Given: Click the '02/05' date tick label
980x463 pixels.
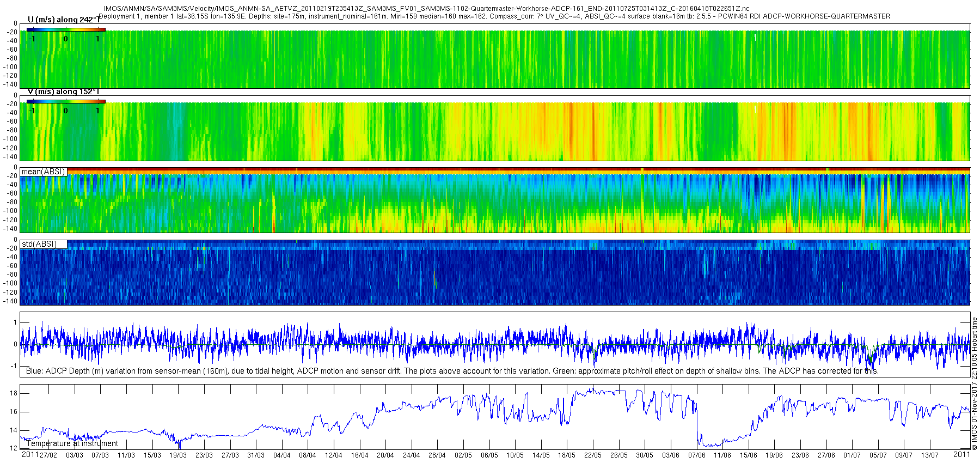Looking at the screenshot, I should click(x=463, y=455).
